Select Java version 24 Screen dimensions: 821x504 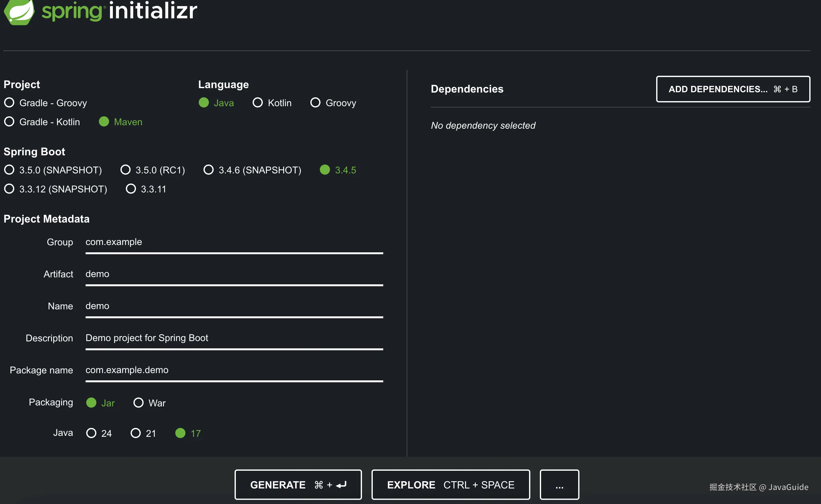[91, 433]
